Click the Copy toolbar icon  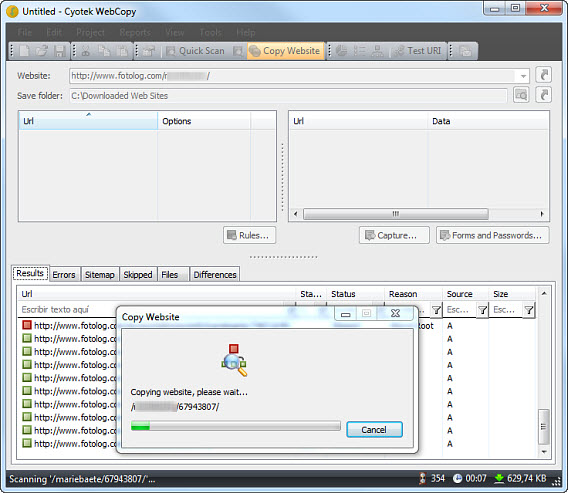pos(104,51)
